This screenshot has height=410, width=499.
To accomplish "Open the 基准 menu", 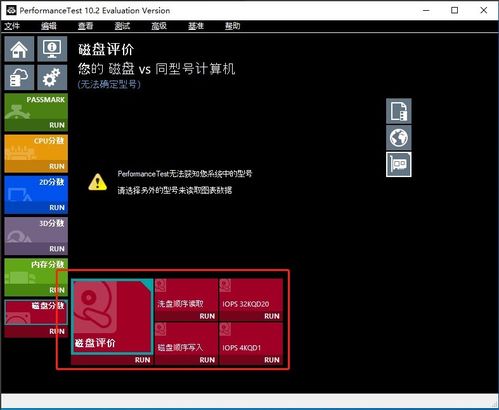I will pos(196,26).
